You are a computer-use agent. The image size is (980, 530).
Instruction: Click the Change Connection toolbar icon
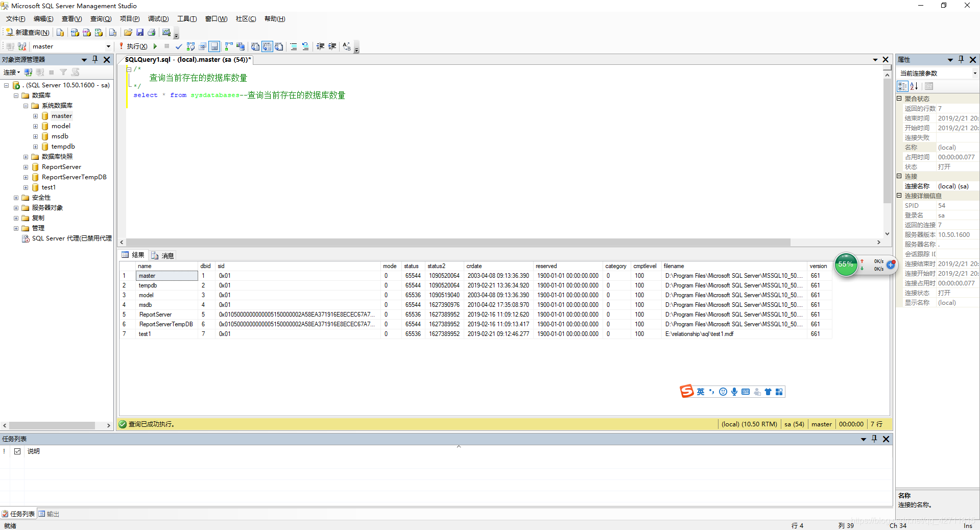click(22, 46)
